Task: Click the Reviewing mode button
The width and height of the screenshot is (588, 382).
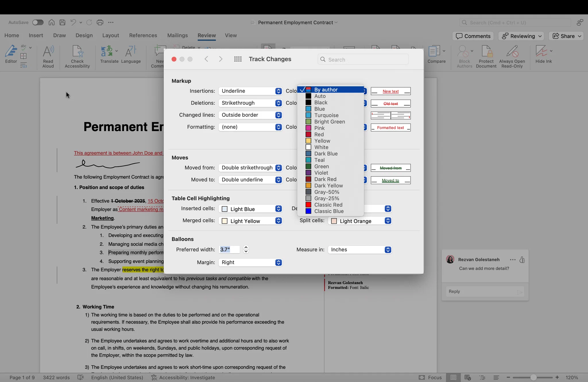Action: 521,36
